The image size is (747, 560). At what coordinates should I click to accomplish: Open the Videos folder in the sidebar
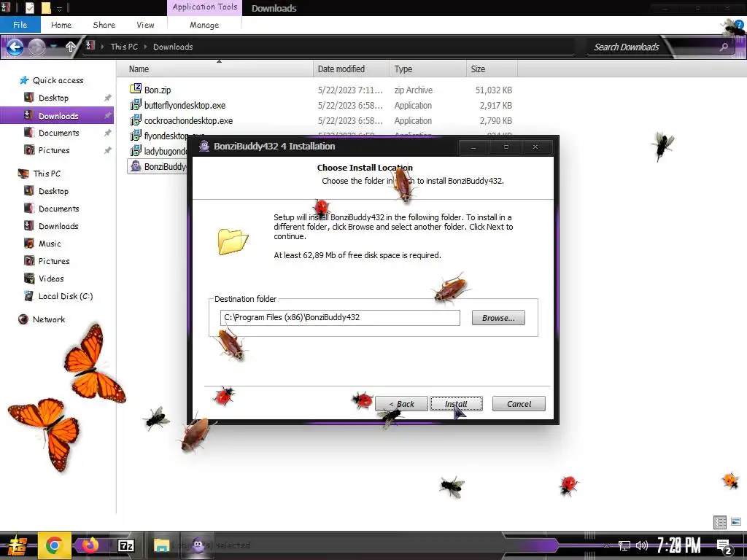(51, 279)
